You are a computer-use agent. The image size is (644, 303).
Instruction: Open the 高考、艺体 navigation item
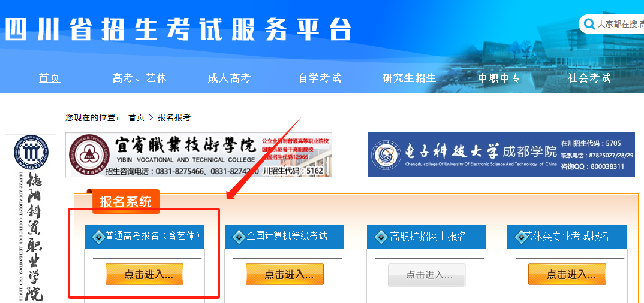point(140,78)
